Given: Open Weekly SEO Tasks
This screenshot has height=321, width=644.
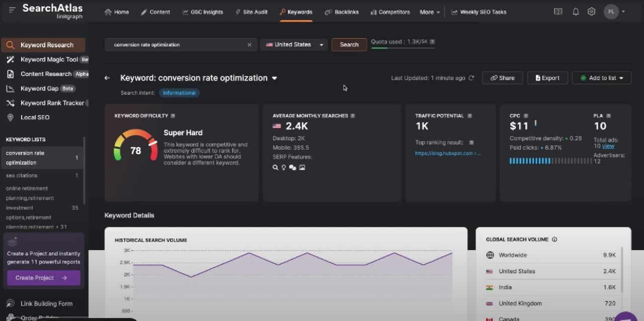Looking at the screenshot, I should [479, 12].
